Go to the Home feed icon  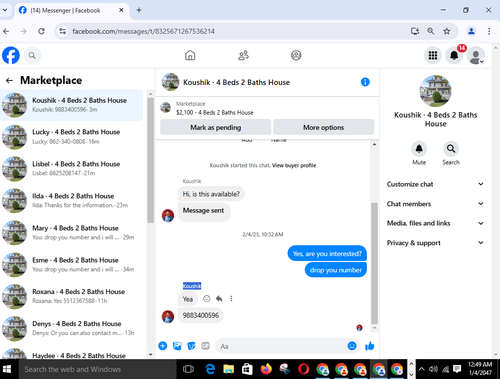190,55
